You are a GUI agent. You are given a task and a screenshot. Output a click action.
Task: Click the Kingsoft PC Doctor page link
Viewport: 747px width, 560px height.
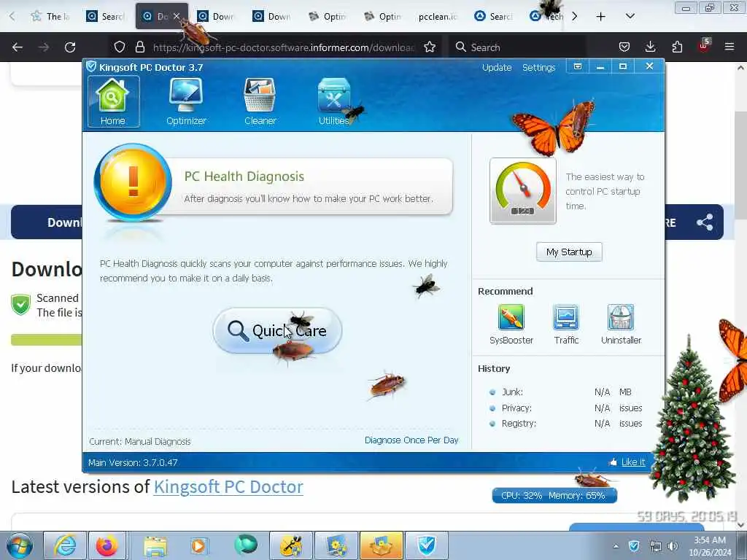pos(228,486)
